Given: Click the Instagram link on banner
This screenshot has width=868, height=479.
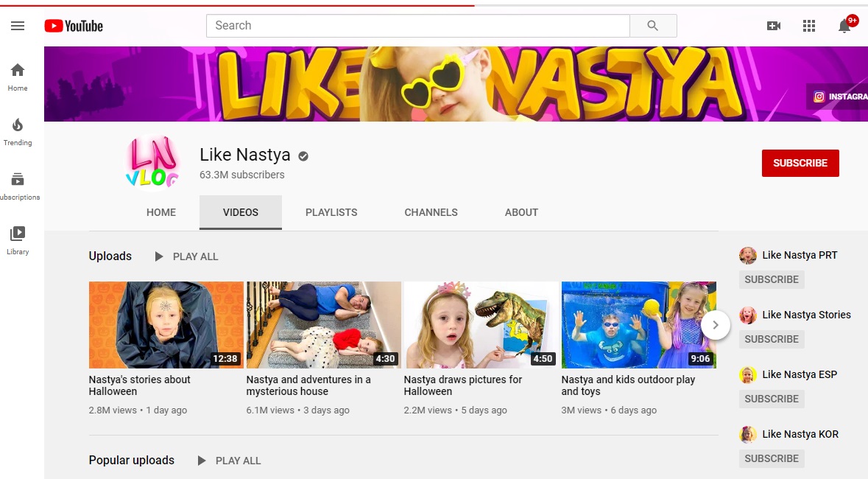Looking at the screenshot, I should (x=839, y=97).
